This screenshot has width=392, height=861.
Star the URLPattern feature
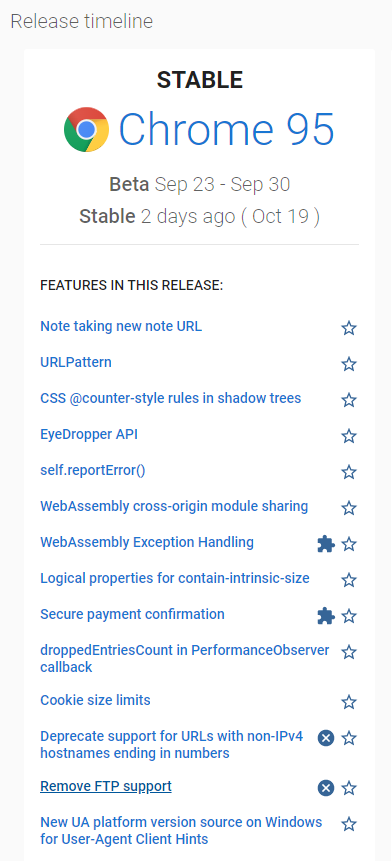(x=349, y=364)
